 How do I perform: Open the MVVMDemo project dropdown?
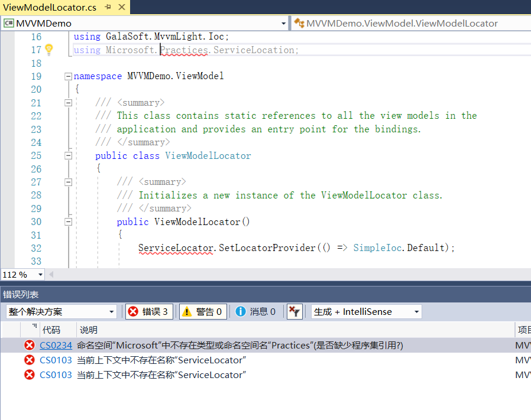283,24
